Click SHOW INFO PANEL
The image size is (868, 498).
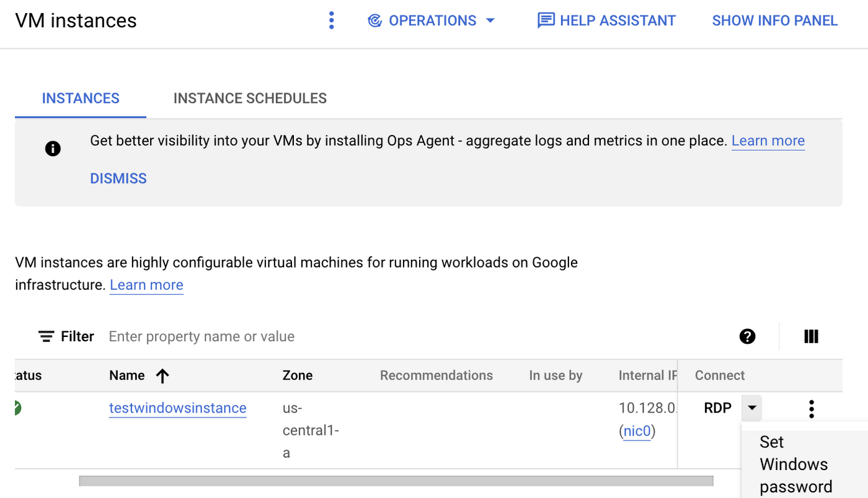coord(775,20)
